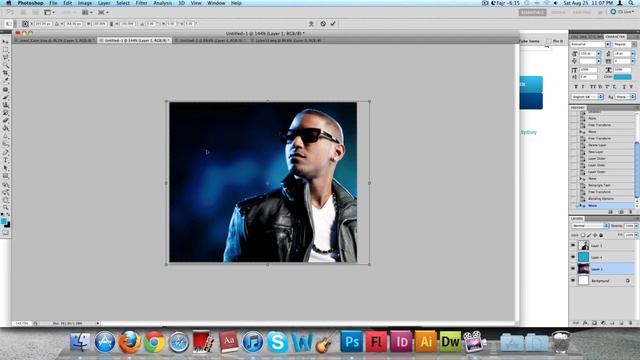
Task: Click the Rectangle Tool history state
Action: point(599,185)
